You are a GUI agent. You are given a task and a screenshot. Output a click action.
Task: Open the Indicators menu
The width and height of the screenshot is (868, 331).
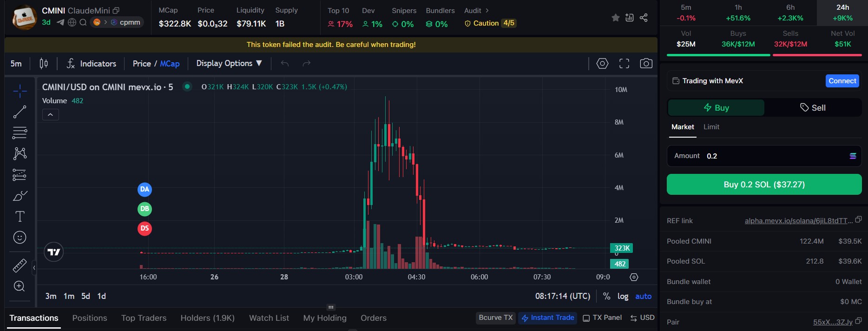tap(91, 64)
